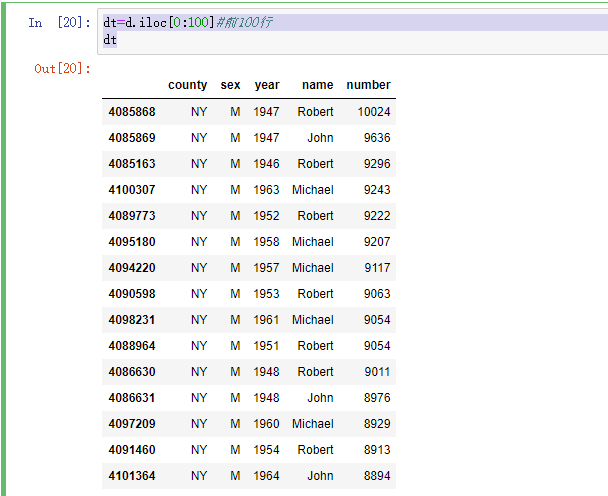Select row index 4085163

pos(132,164)
